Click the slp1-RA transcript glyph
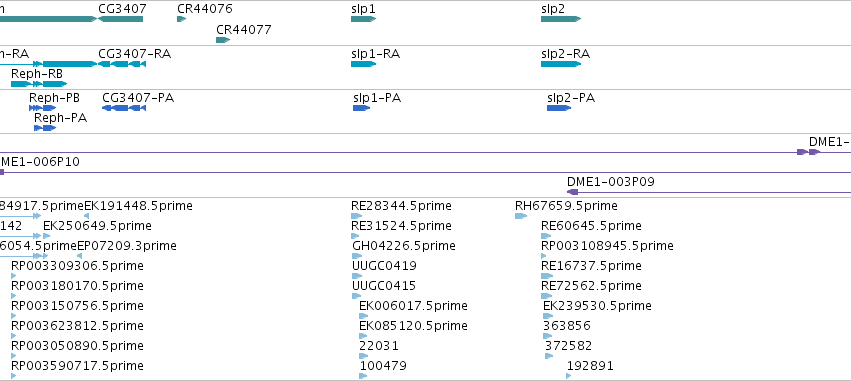The width and height of the screenshot is (851, 381). pos(363,64)
